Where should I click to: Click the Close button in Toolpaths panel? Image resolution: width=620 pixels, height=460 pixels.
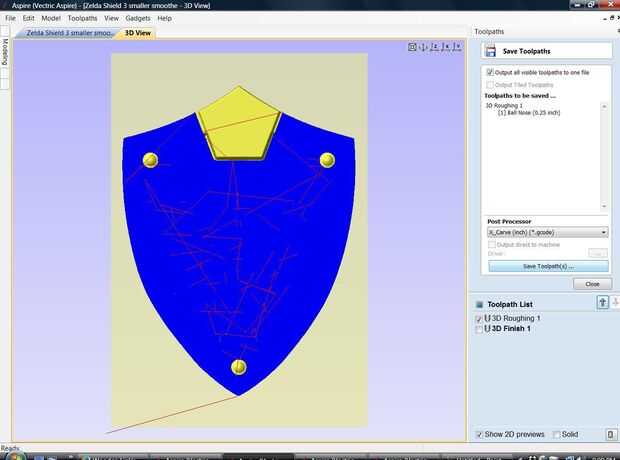coord(592,284)
